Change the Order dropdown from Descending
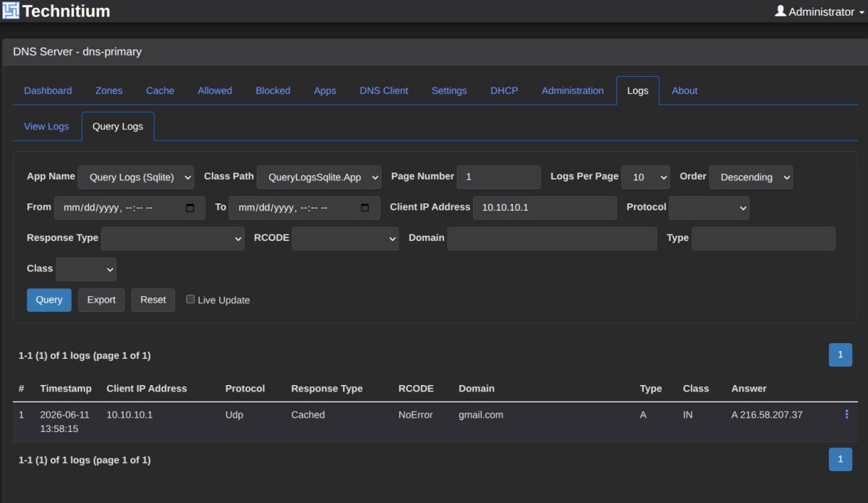 click(751, 177)
